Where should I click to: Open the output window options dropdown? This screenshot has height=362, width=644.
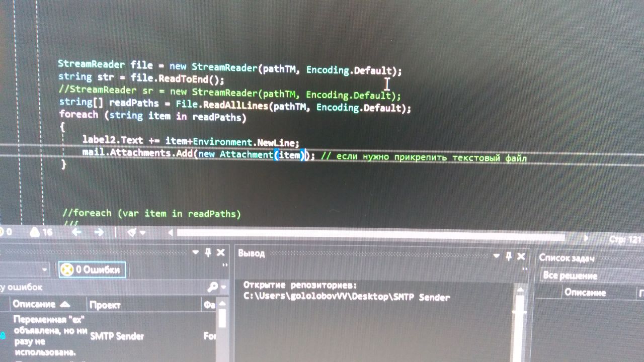point(497,256)
